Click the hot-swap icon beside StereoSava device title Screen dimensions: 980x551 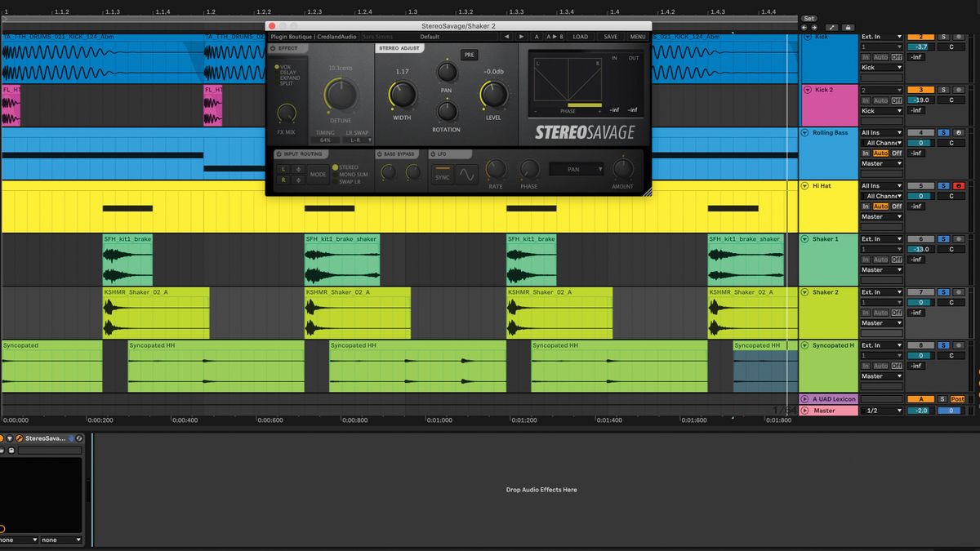(x=79, y=438)
